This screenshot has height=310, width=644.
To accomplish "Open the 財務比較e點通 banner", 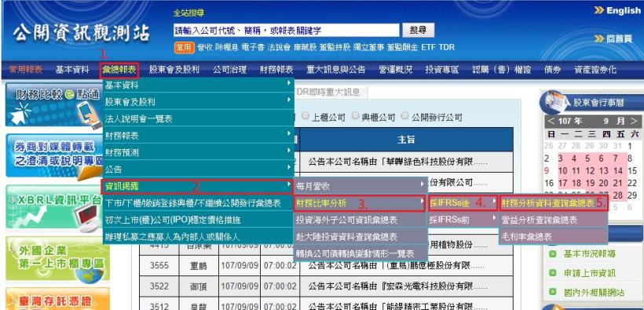I will (x=53, y=104).
